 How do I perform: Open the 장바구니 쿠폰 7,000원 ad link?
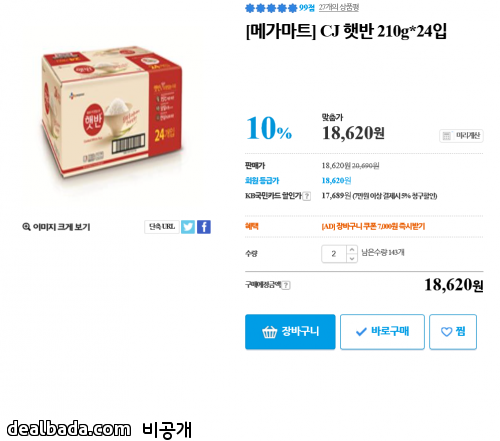(373, 227)
